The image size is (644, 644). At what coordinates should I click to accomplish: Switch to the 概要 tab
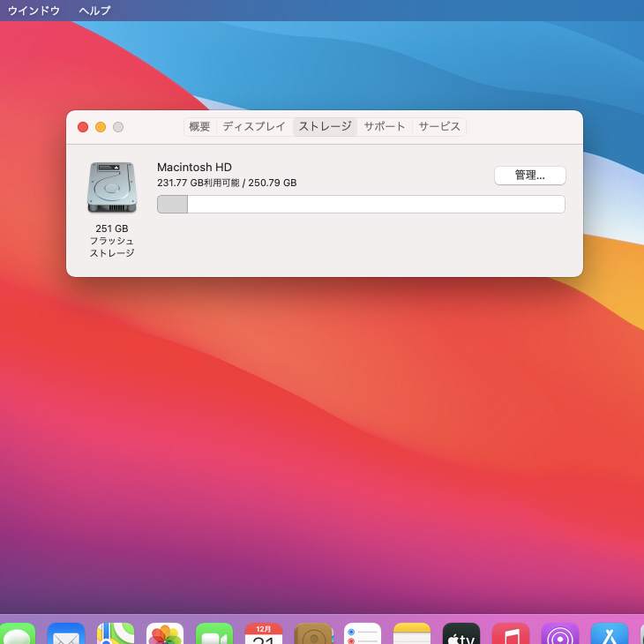[200, 127]
